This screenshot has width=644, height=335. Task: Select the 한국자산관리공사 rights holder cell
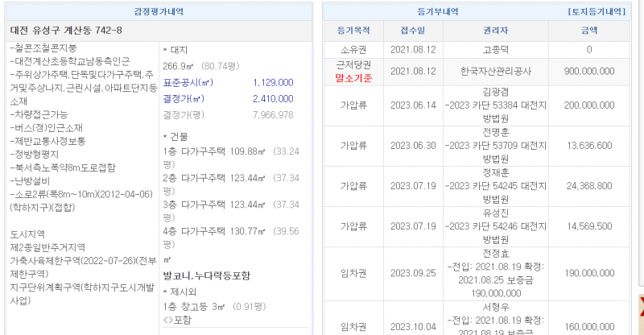tap(495, 71)
